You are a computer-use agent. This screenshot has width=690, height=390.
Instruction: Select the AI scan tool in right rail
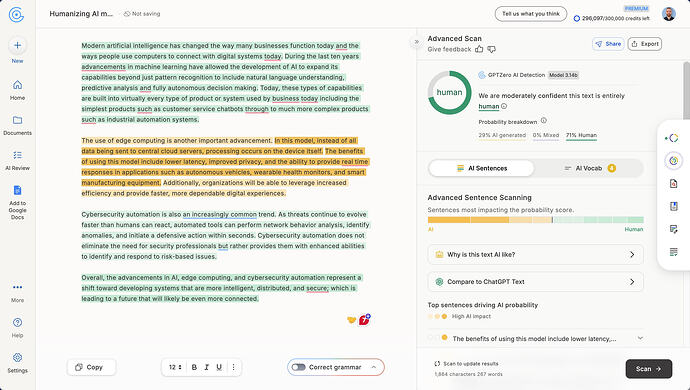click(672, 138)
